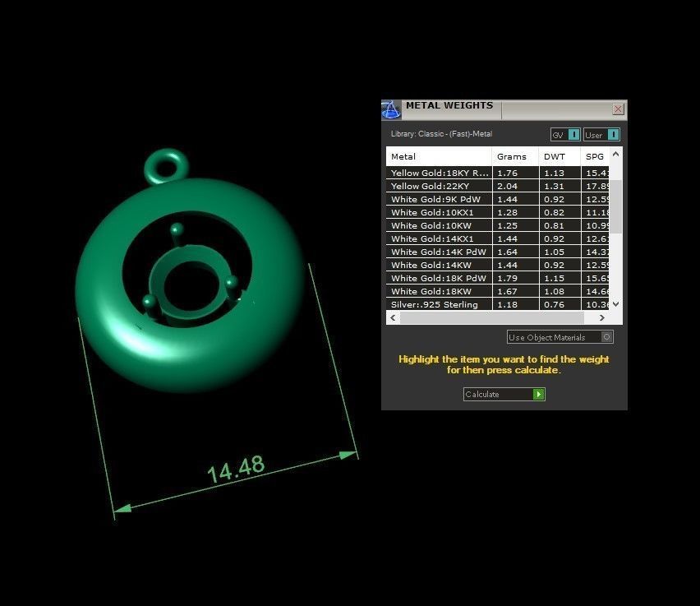Select the White Gold:10KX1 row

coord(497,212)
